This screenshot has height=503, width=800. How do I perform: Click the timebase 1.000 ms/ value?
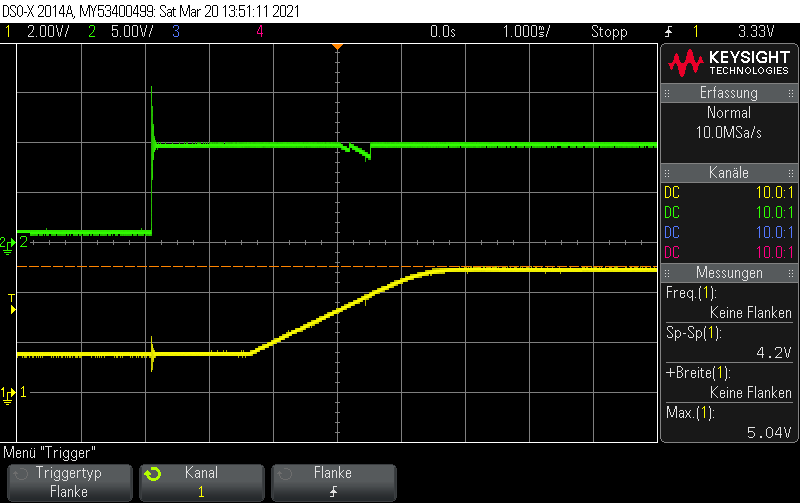click(x=526, y=32)
